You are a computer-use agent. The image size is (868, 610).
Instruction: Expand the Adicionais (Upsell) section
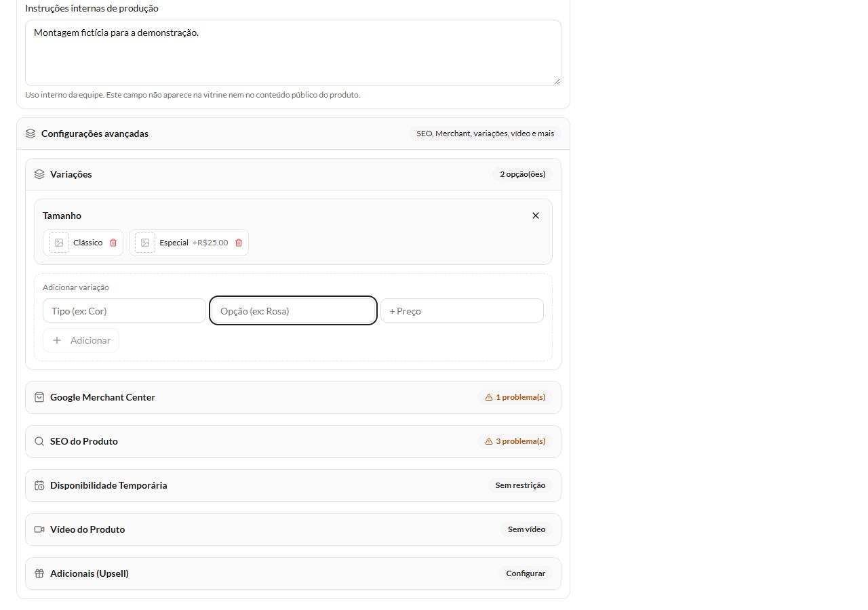293,573
